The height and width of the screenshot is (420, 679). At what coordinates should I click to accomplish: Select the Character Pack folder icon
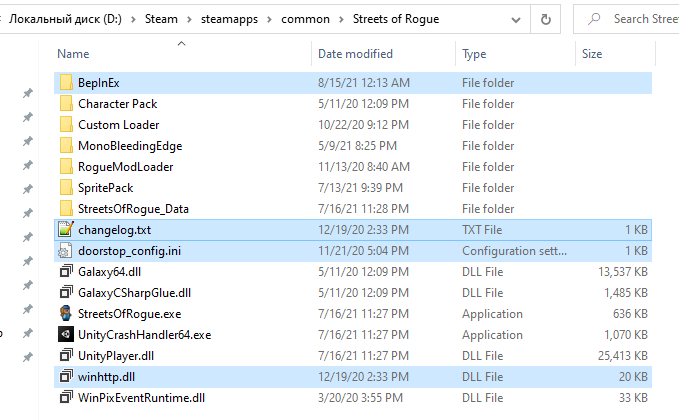(66, 103)
